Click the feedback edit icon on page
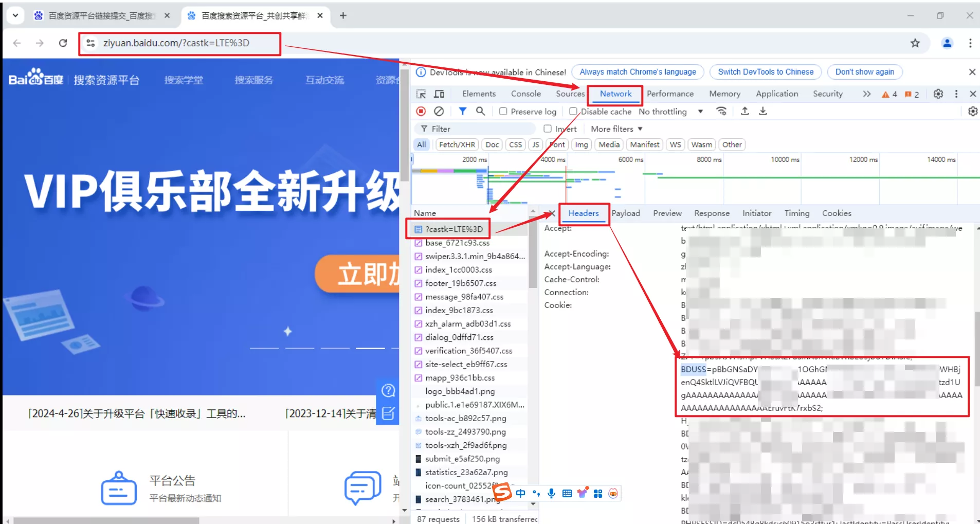This screenshot has width=980, height=524. pyautogui.click(x=388, y=413)
